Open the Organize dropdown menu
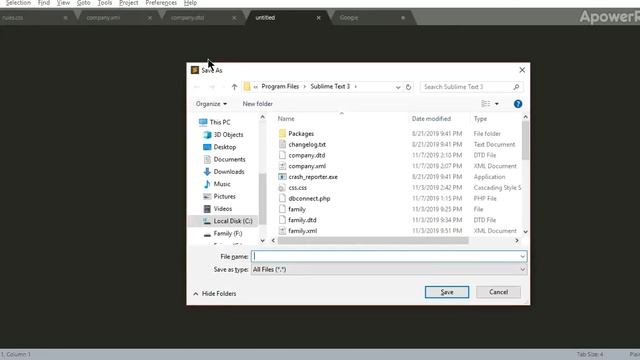This screenshot has height=360, width=640. [x=211, y=104]
